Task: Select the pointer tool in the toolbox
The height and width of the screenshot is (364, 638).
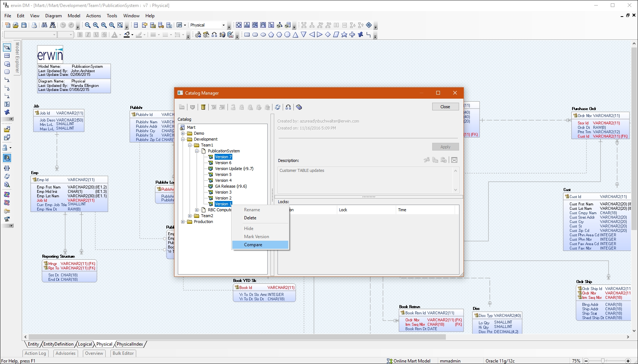Action: [7, 48]
